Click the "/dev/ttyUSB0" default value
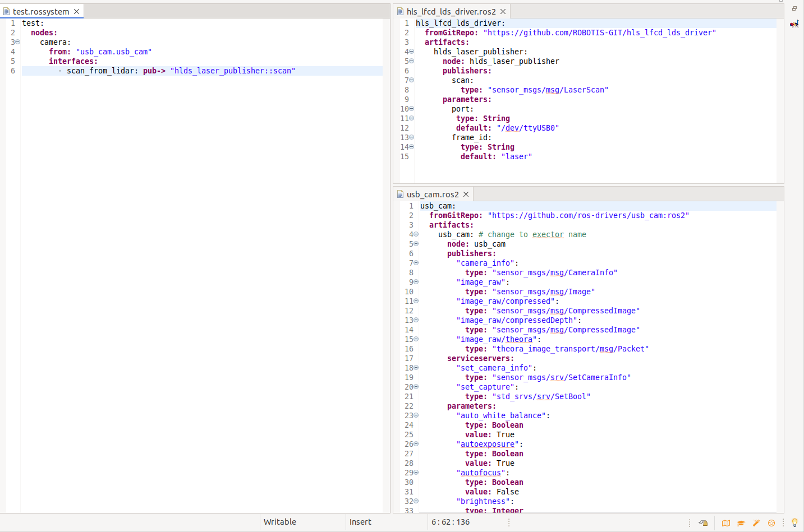The height and width of the screenshot is (532, 804). pyautogui.click(x=528, y=128)
